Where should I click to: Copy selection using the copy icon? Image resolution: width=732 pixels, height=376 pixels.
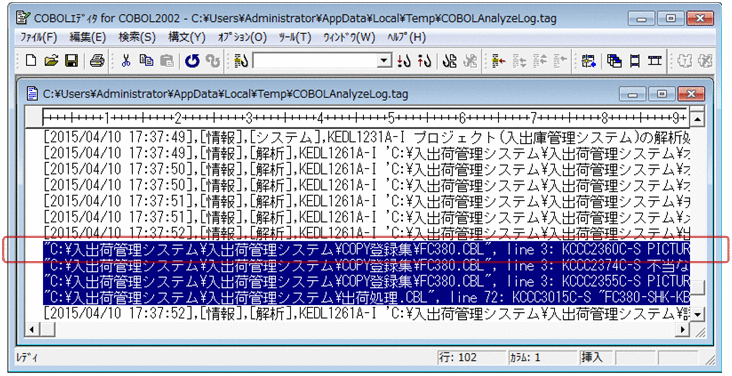[x=147, y=61]
